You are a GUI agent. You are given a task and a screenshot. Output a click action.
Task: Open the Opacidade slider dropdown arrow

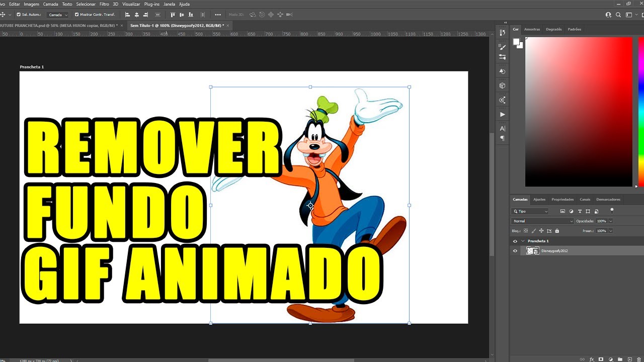(611, 221)
